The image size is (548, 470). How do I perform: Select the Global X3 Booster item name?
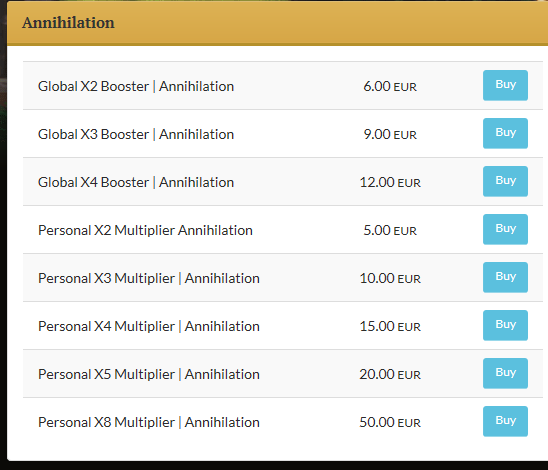(136, 134)
